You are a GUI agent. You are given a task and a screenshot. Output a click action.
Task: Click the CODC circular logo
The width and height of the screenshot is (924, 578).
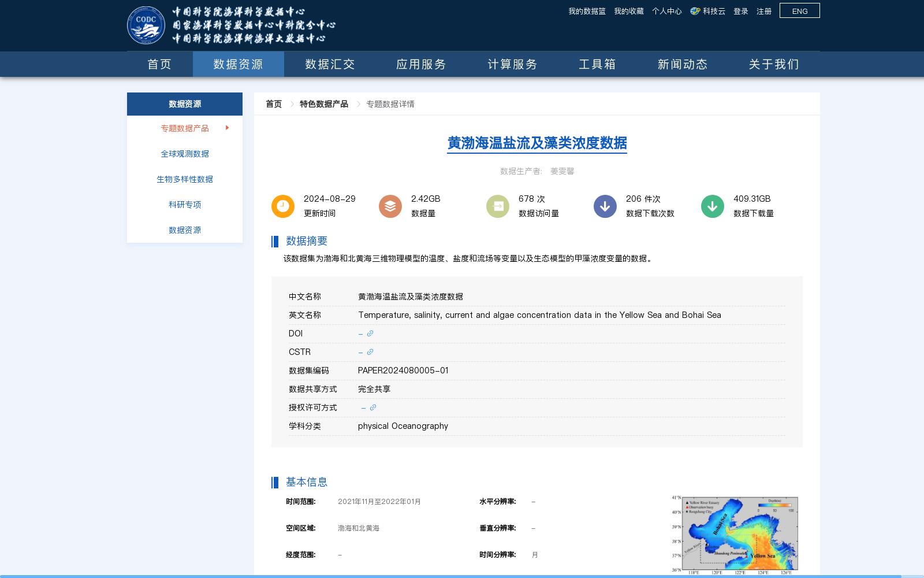146,25
